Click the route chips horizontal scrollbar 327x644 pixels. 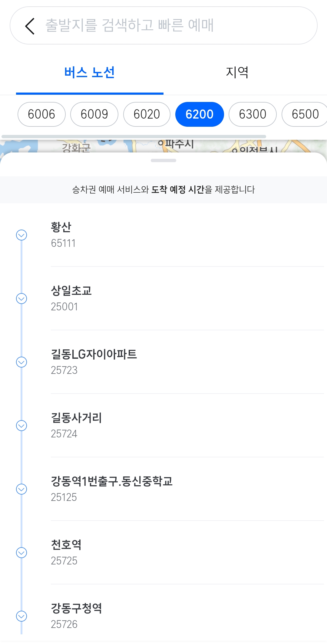coord(134,137)
